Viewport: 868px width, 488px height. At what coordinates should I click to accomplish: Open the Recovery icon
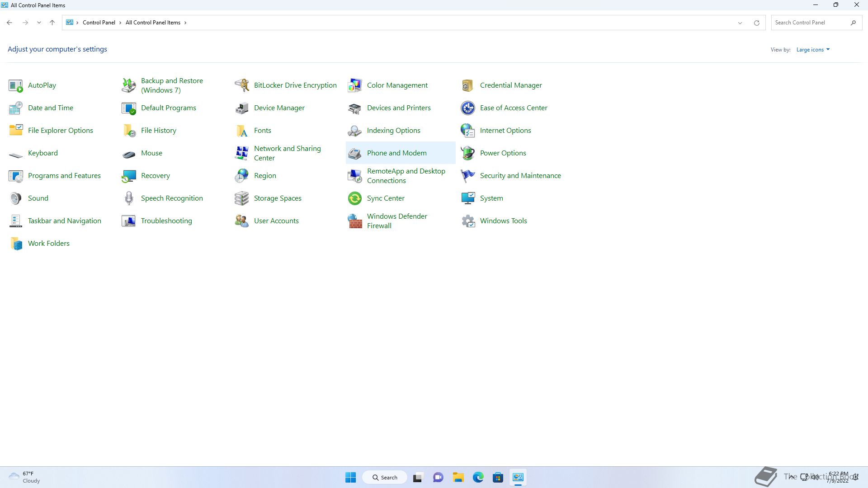[x=129, y=176]
